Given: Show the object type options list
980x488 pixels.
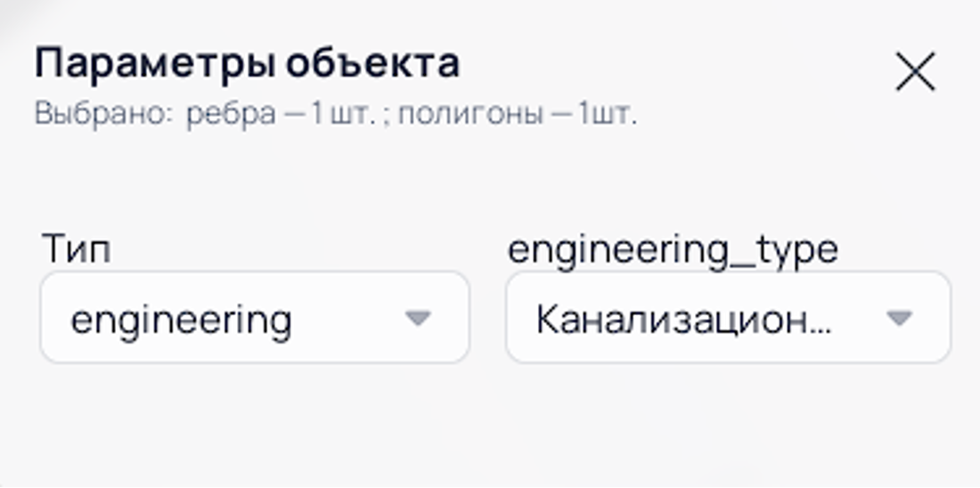Looking at the screenshot, I should 254,318.
